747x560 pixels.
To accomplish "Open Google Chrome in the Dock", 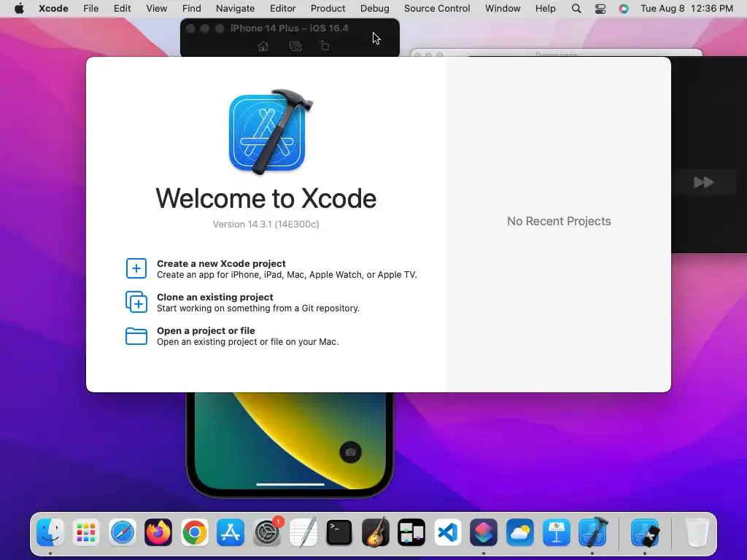I will tap(194, 532).
